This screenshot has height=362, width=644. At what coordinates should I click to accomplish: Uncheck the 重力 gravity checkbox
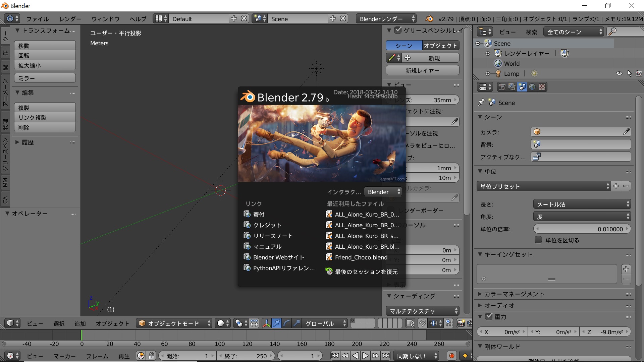[x=489, y=316]
